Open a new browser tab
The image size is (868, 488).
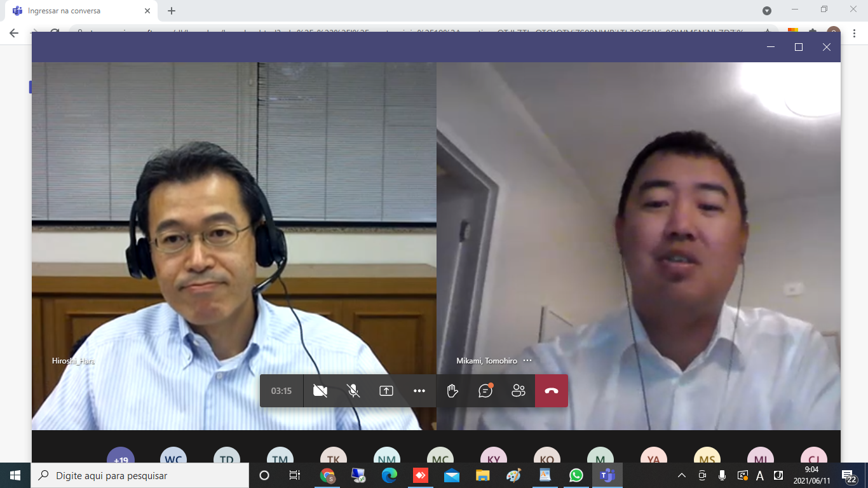[x=172, y=11]
